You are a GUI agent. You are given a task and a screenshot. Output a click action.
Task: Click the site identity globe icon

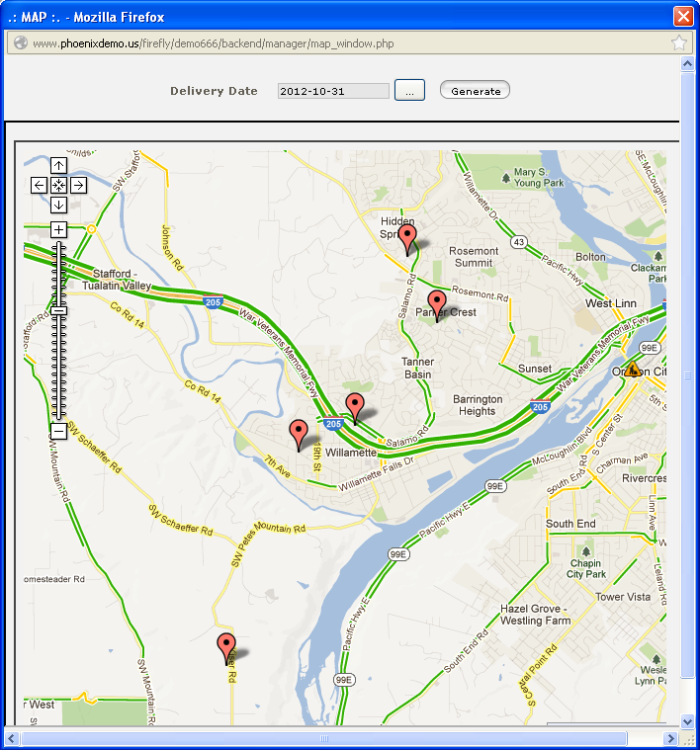tap(21, 43)
